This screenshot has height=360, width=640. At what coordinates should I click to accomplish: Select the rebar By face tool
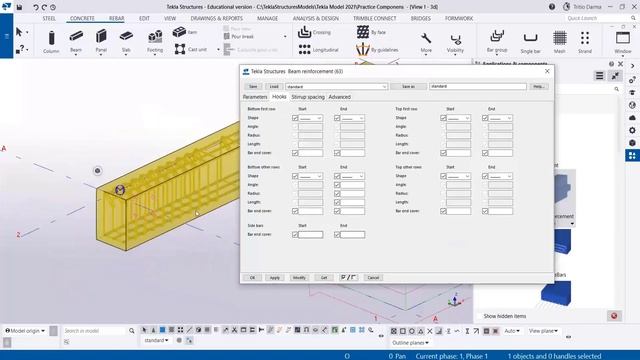tap(371, 32)
